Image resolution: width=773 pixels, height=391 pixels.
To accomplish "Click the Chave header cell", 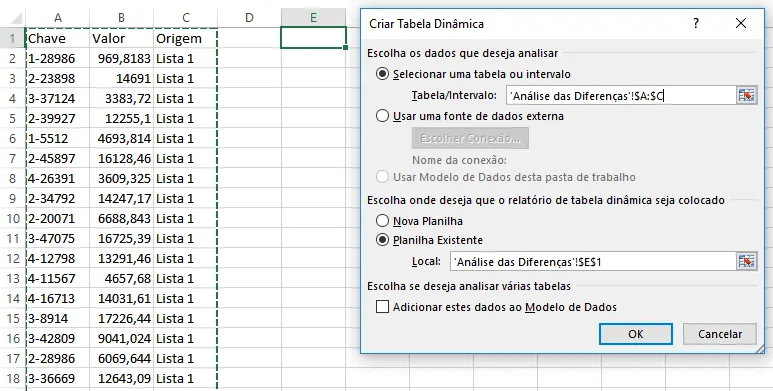I will click(x=58, y=38).
